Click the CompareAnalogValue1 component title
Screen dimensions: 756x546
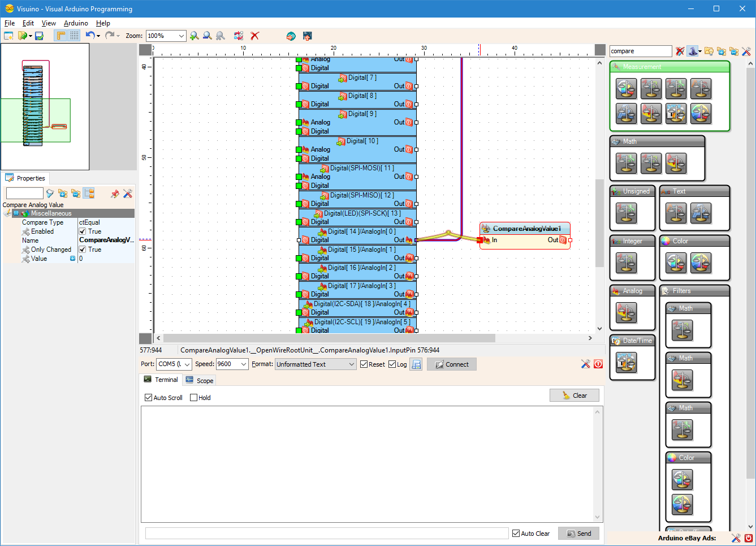526,229
